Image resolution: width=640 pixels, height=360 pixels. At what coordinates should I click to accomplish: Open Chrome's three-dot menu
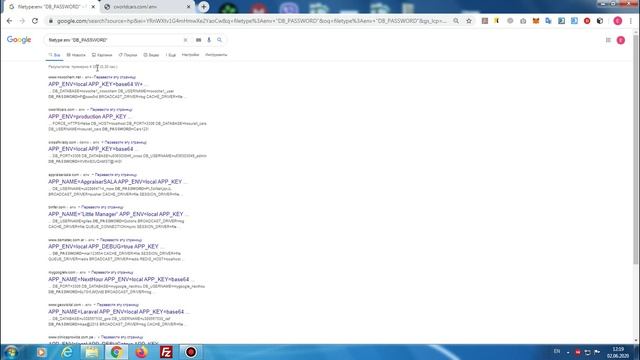[x=631, y=21]
